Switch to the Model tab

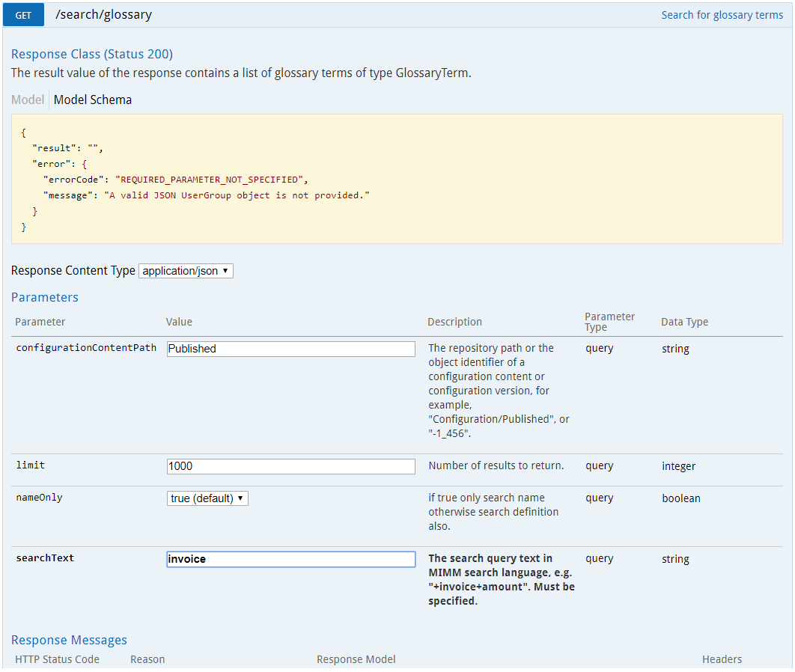click(28, 100)
